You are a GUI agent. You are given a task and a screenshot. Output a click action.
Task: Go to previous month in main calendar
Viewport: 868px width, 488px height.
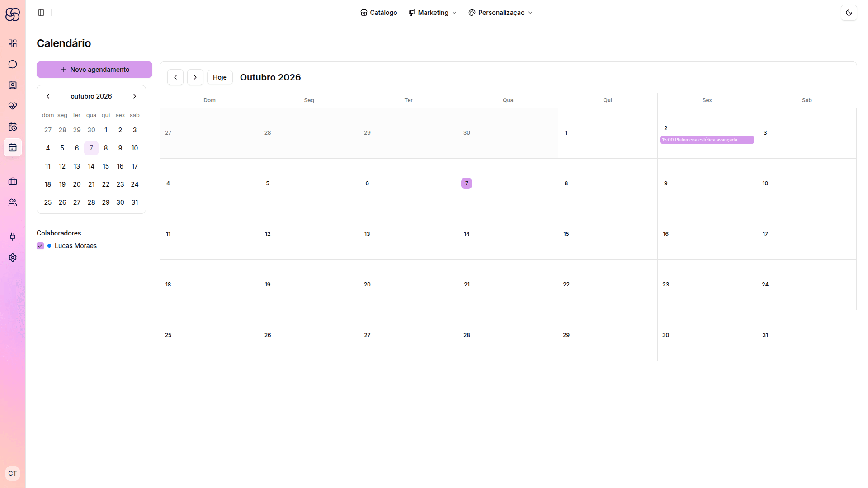[x=175, y=77]
